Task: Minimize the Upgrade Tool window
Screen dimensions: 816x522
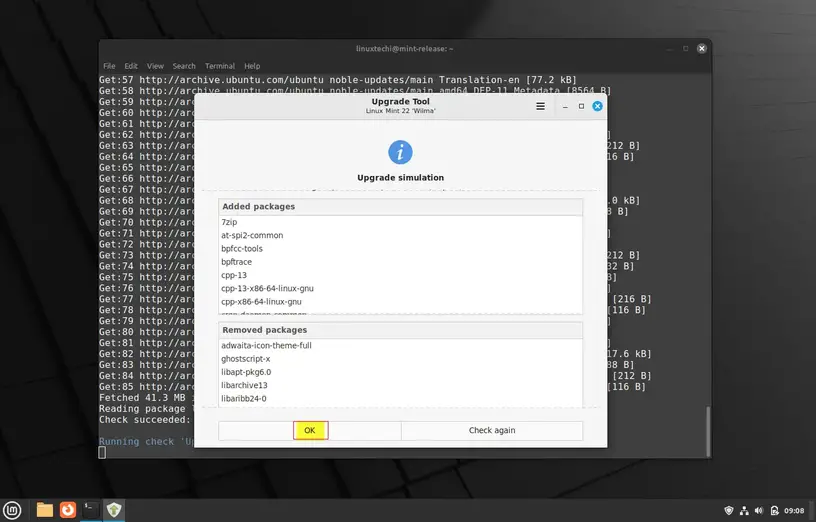Action: [565, 106]
